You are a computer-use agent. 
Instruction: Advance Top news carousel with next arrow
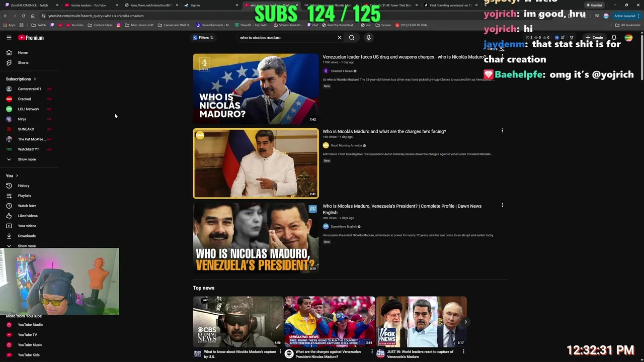coord(465,322)
